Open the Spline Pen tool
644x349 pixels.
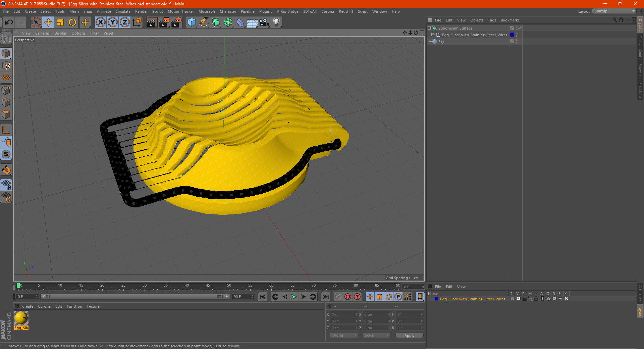point(204,22)
